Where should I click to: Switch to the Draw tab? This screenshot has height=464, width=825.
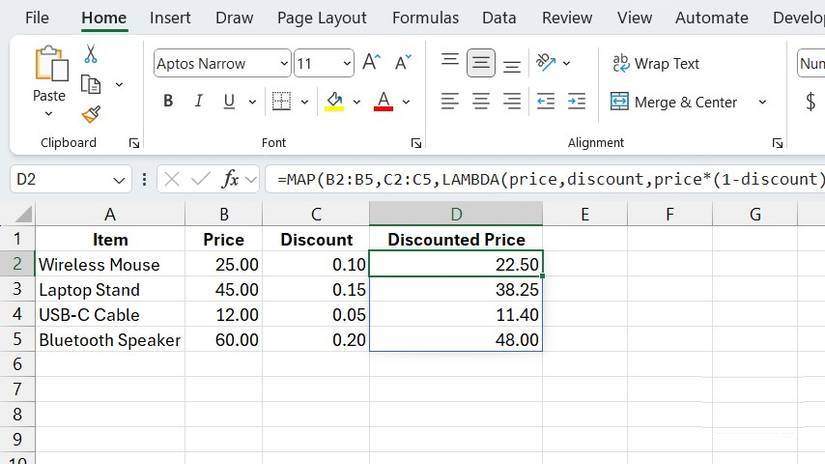(234, 18)
